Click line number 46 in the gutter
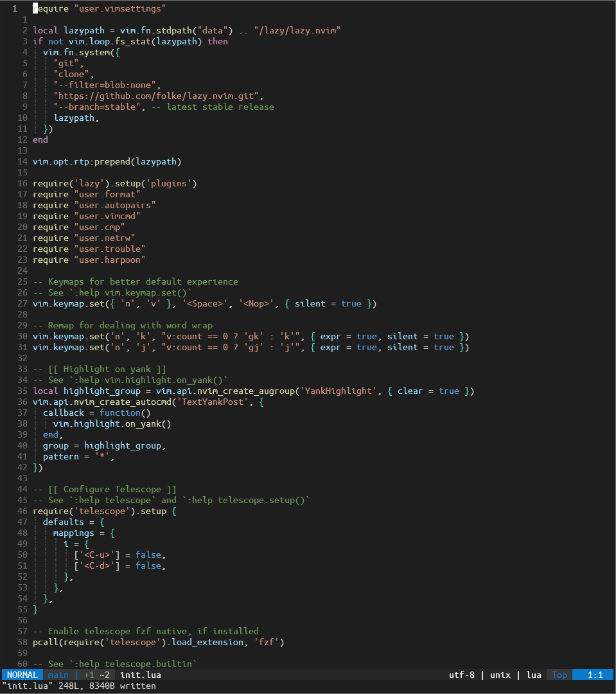 [22, 512]
